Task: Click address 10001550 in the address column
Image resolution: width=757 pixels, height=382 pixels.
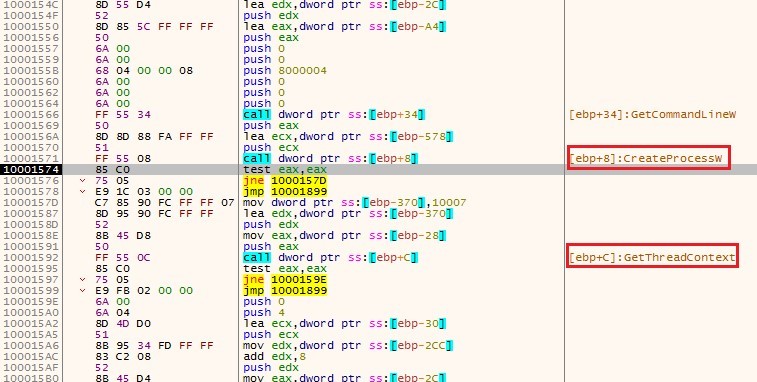Action: pyautogui.click(x=31, y=27)
